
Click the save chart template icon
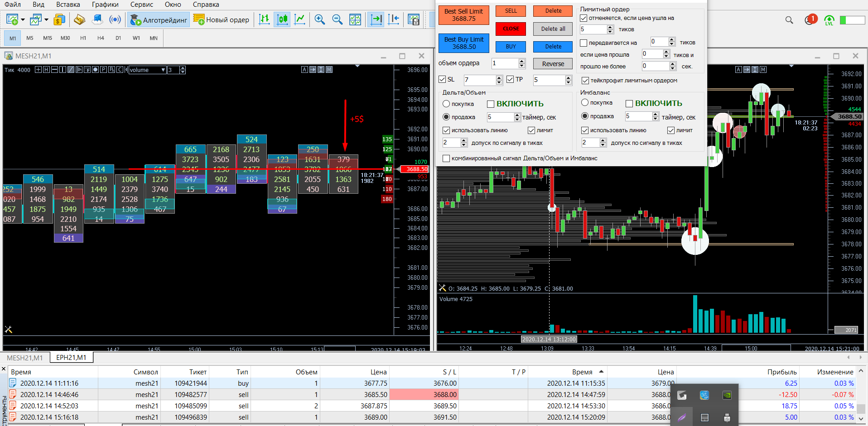(414, 19)
